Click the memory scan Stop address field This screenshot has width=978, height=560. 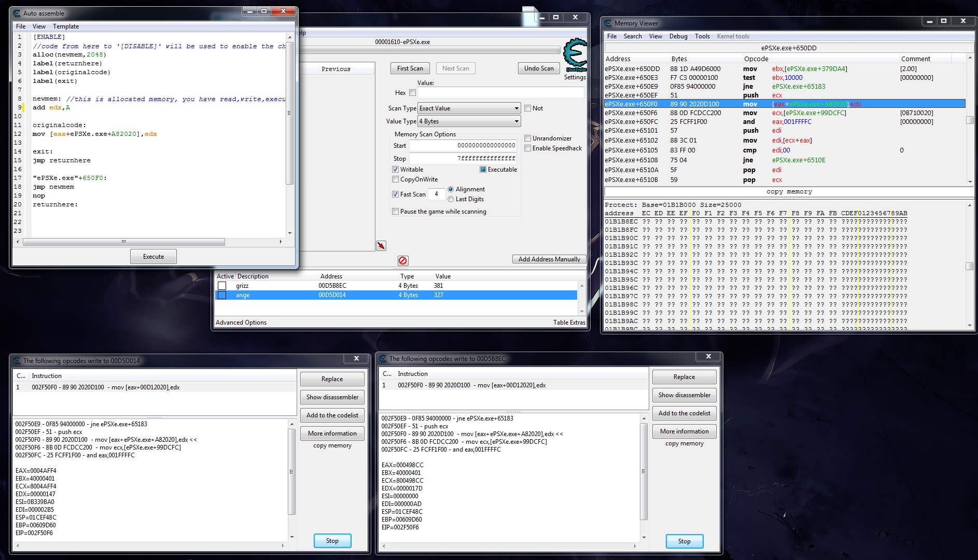click(463, 158)
